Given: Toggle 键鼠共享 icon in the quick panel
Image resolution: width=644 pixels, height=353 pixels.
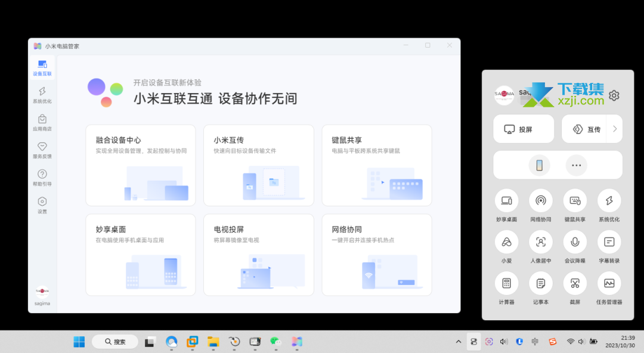Looking at the screenshot, I should [x=575, y=200].
